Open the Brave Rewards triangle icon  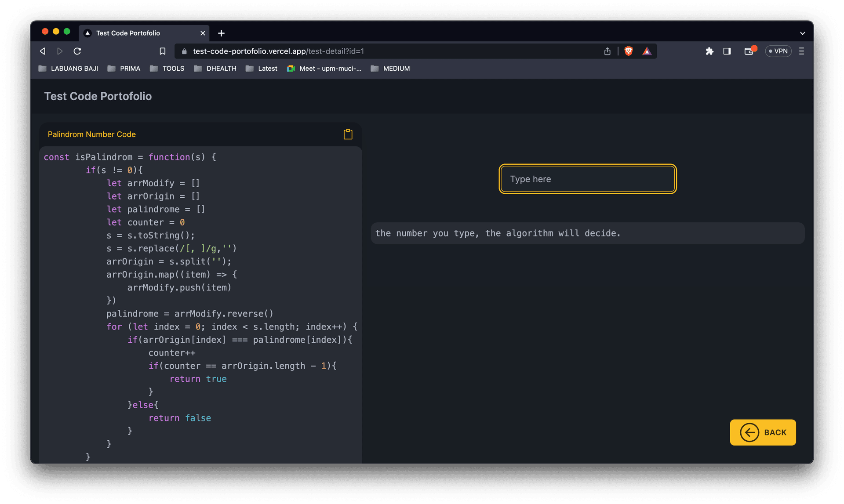pos(647,51)
